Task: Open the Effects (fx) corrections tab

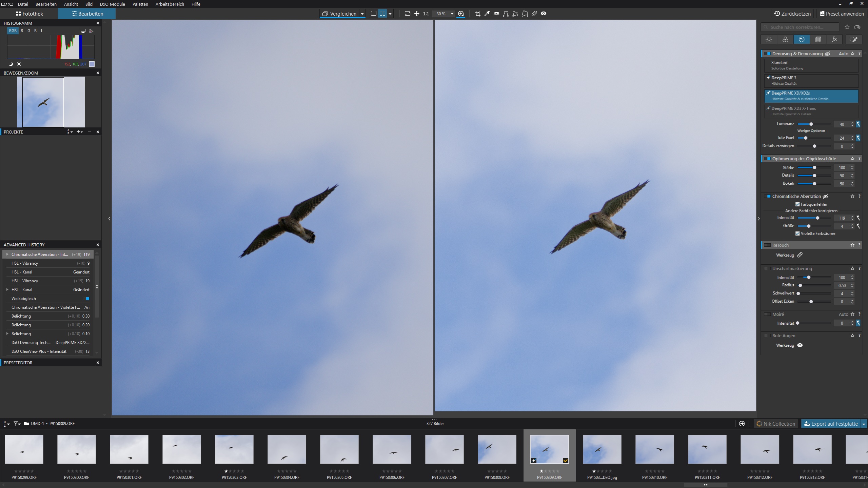Action: click(834, 39)
